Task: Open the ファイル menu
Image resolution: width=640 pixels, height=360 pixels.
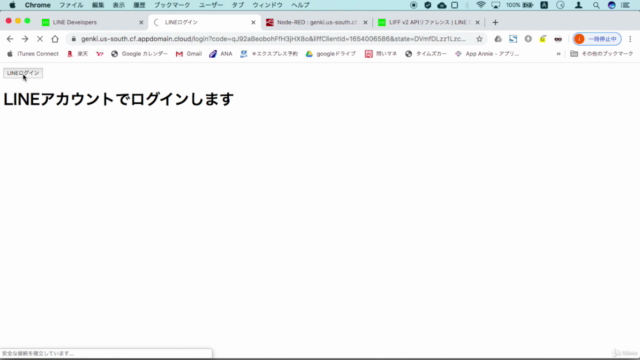Action: point(71,5)
